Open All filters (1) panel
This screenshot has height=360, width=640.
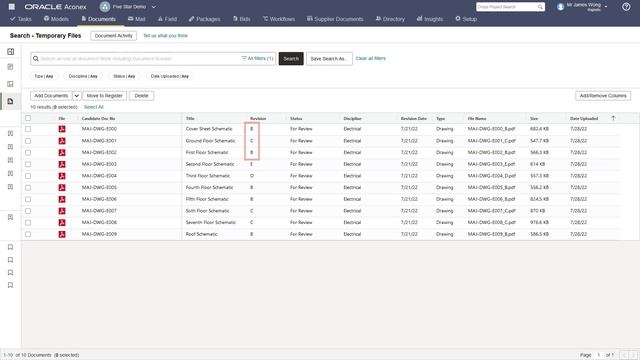257,58
